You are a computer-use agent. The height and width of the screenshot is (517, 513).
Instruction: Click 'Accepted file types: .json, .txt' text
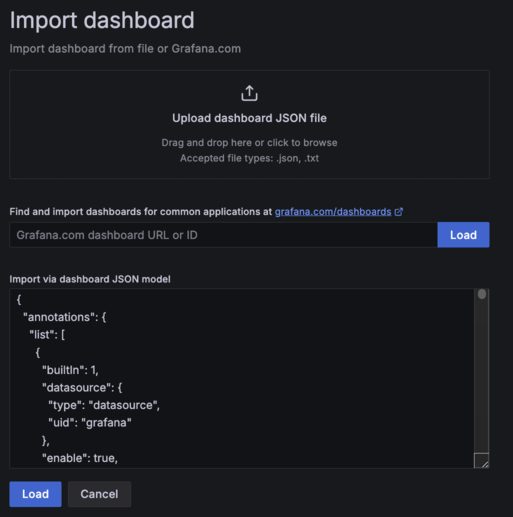tap(249, 158)
